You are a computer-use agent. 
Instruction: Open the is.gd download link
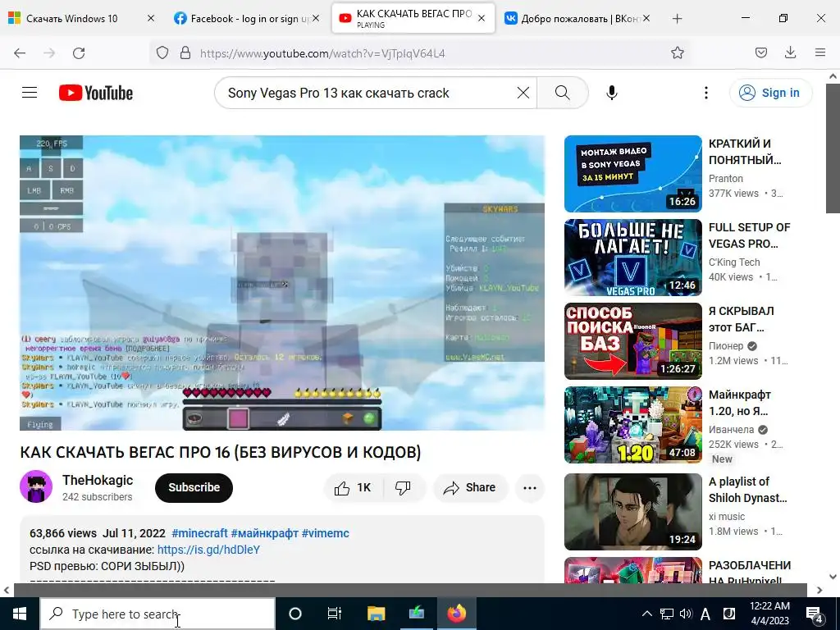point(208,550)
